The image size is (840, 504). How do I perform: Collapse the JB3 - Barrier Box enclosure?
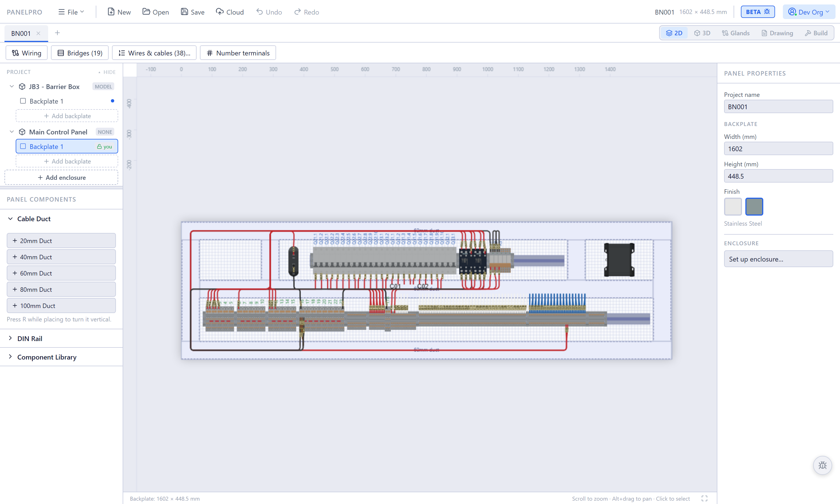click(x=11, y=86)
